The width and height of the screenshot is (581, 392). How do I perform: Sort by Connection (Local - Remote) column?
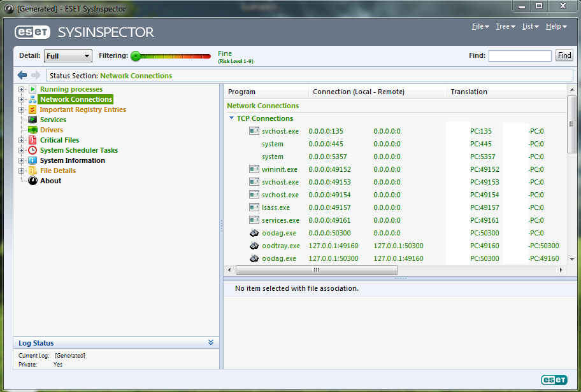(378, 92)
